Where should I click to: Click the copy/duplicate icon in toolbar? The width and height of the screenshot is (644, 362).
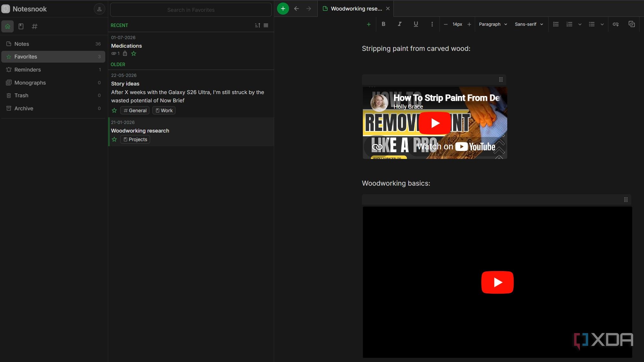pyautogui.click(x=632, y=24)
